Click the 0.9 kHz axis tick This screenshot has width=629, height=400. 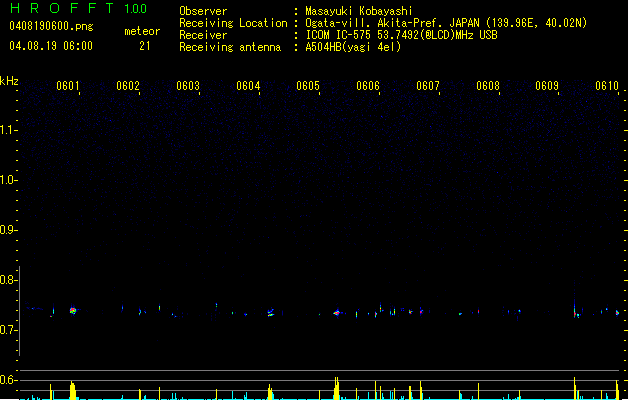point(7,230)
